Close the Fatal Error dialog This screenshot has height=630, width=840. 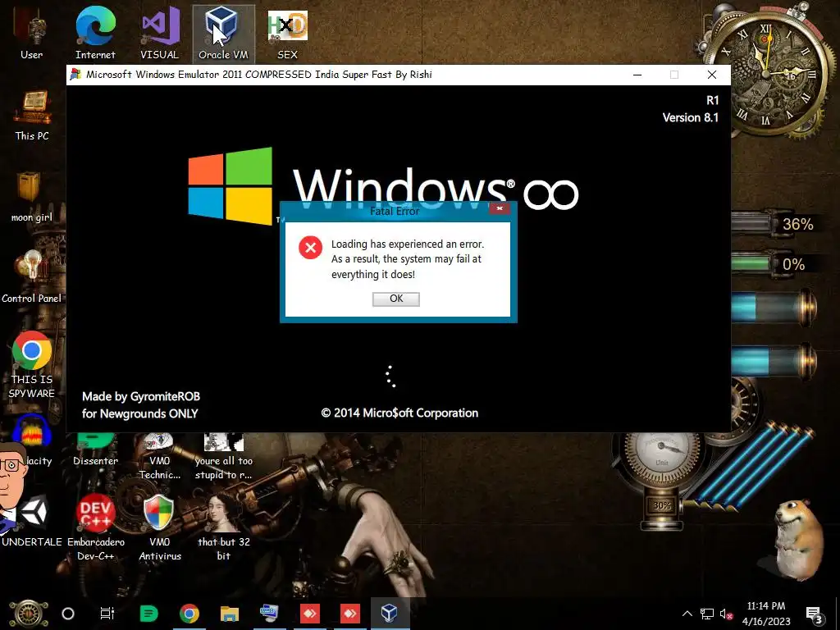(500, 208)
